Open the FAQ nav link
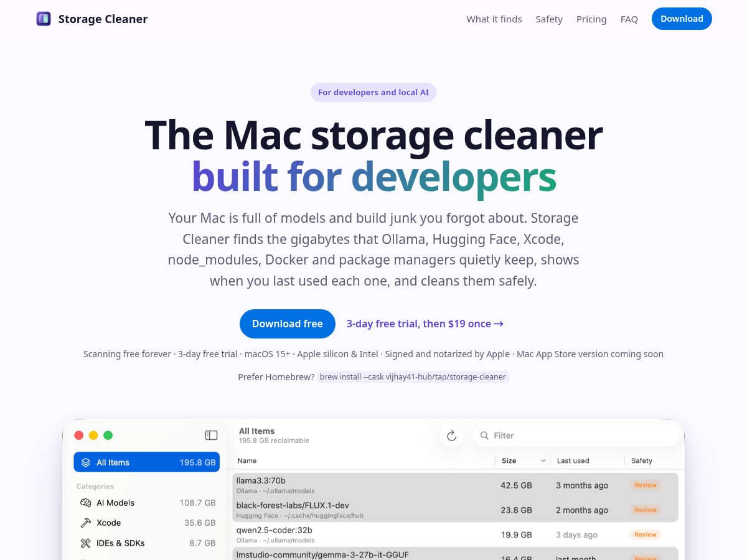Screen dimensions: 747x560 pos(629,19)
